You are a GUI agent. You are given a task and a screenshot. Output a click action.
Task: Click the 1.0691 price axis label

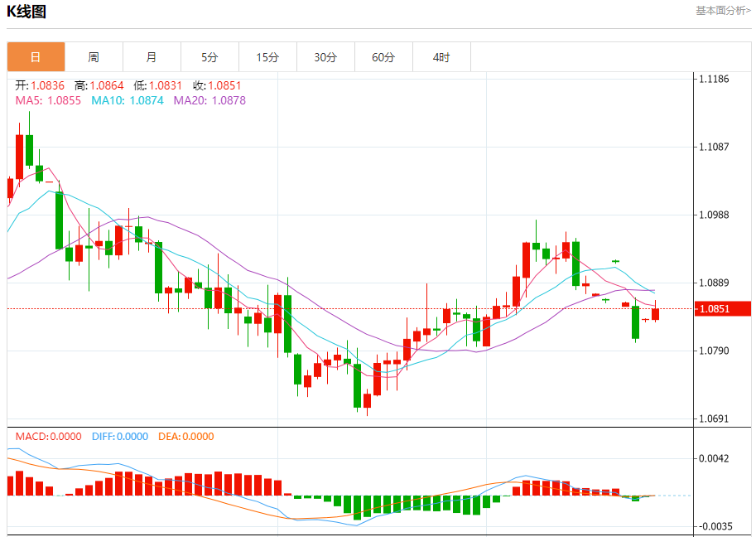[x=714, y=418]
